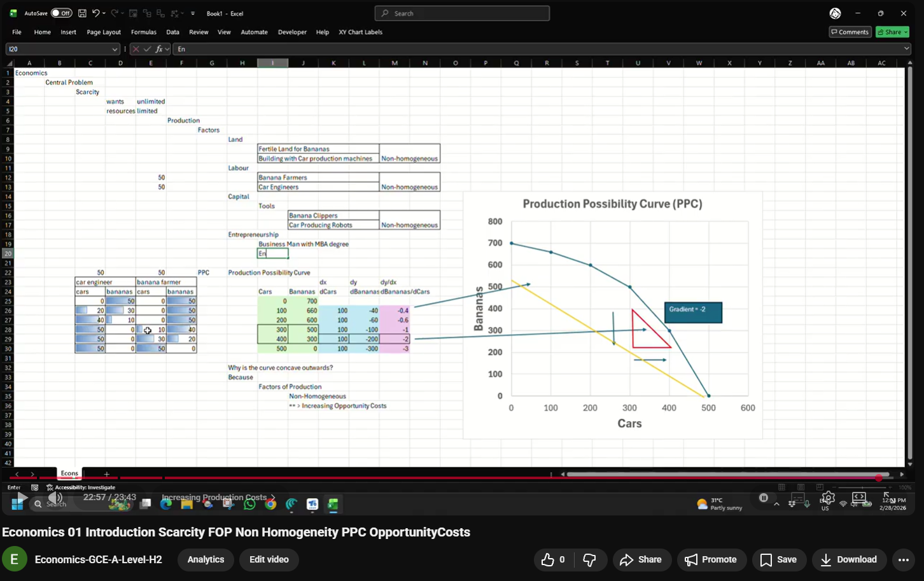Pause the video with the play button

click(x=21, y=497)
